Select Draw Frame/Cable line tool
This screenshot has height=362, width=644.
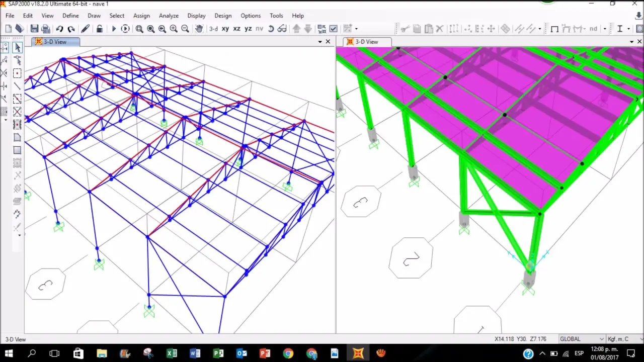(17, 86)
